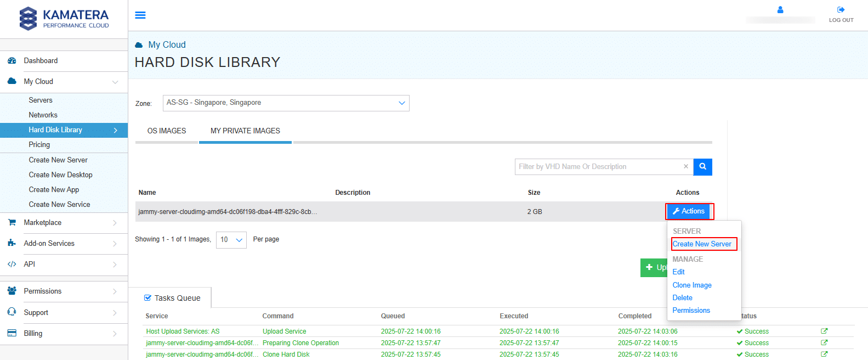Expand the API sidebar section chevron

(115, 265)
